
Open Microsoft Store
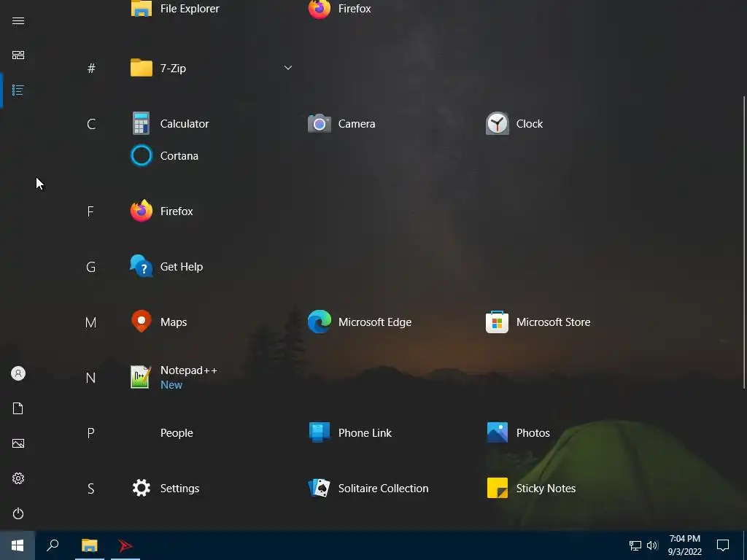(538, 322)
